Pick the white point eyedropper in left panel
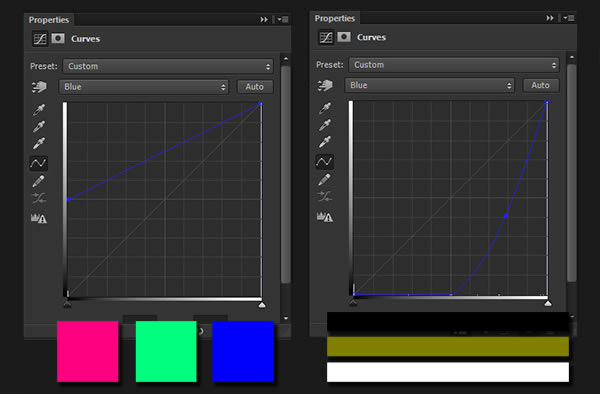 coord(39,143)
